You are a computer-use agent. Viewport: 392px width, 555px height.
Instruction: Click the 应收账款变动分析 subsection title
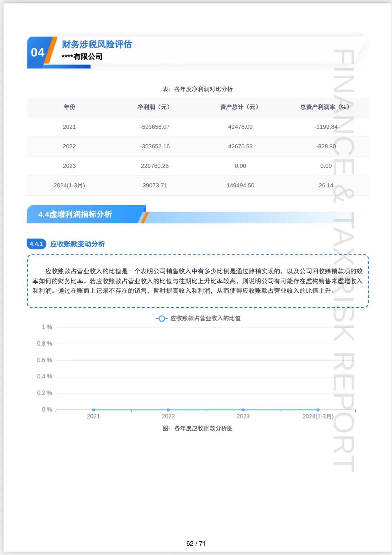(x=78, y=244)
